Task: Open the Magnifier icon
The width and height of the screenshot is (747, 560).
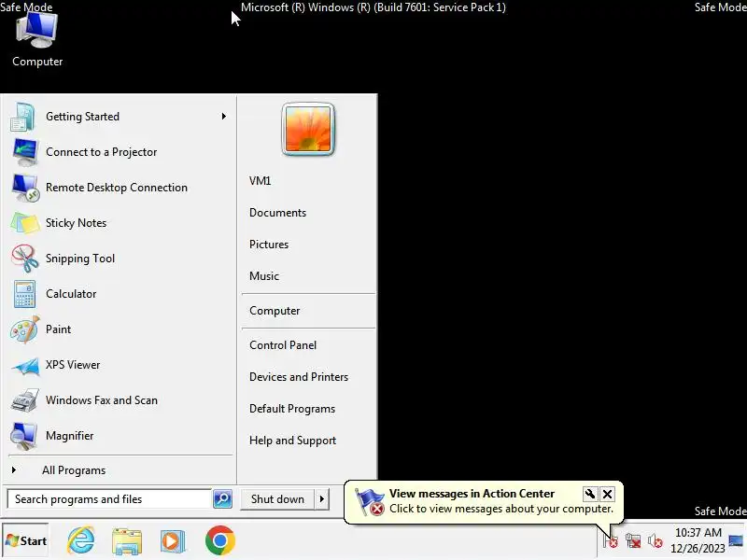Action: 24,436
